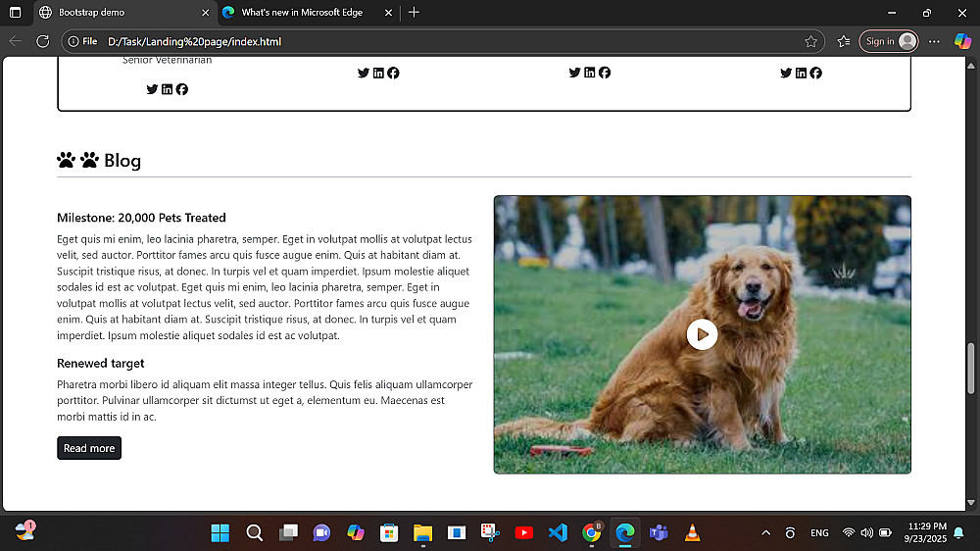Open Google Chrome from taskbar
980x551 pixels.
point(591,533)
